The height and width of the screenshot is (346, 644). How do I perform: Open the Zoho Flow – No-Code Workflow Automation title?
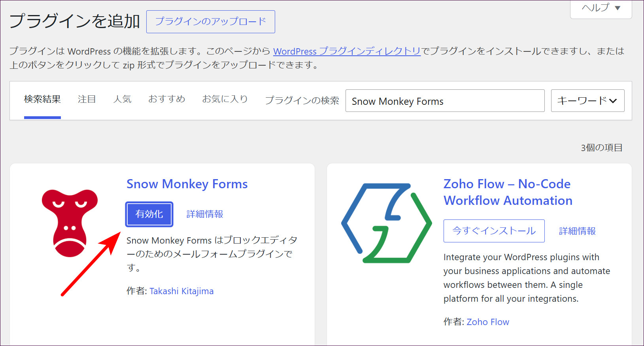tap(508, 192)
